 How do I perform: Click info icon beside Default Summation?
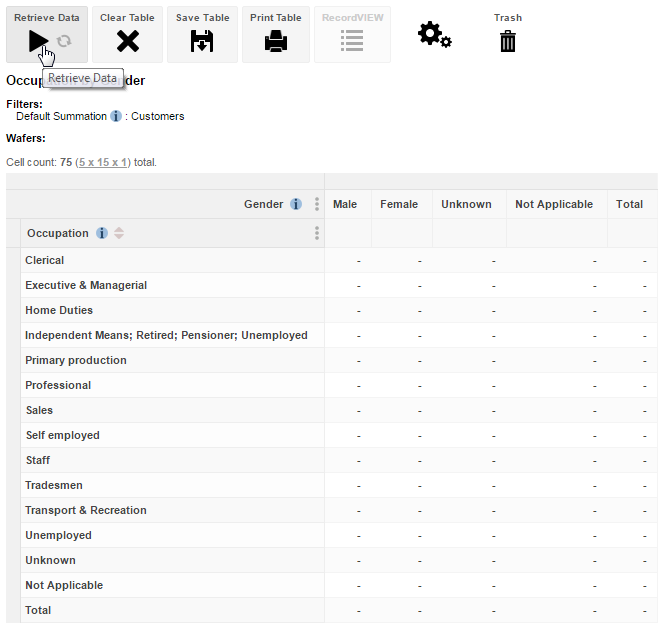pyautogui.click(x=116, y=116)
